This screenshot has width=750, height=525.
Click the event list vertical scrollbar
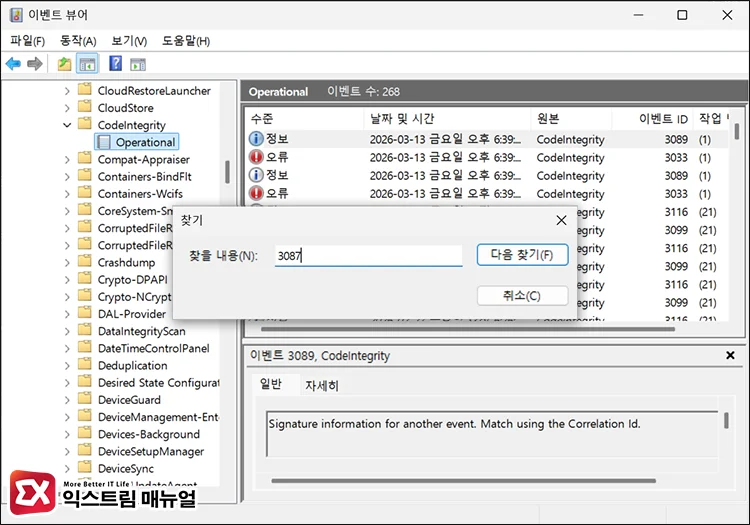tap(737, 131)
